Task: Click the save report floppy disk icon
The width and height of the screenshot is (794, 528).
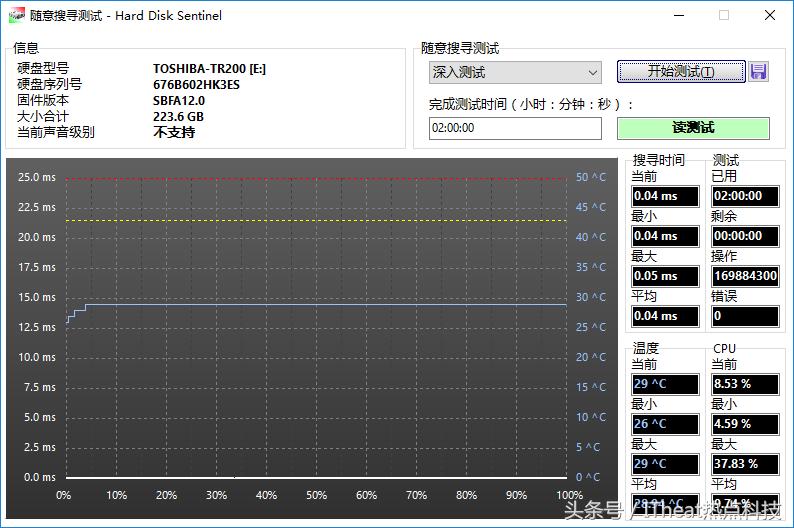Action: [x=758, y=71]
